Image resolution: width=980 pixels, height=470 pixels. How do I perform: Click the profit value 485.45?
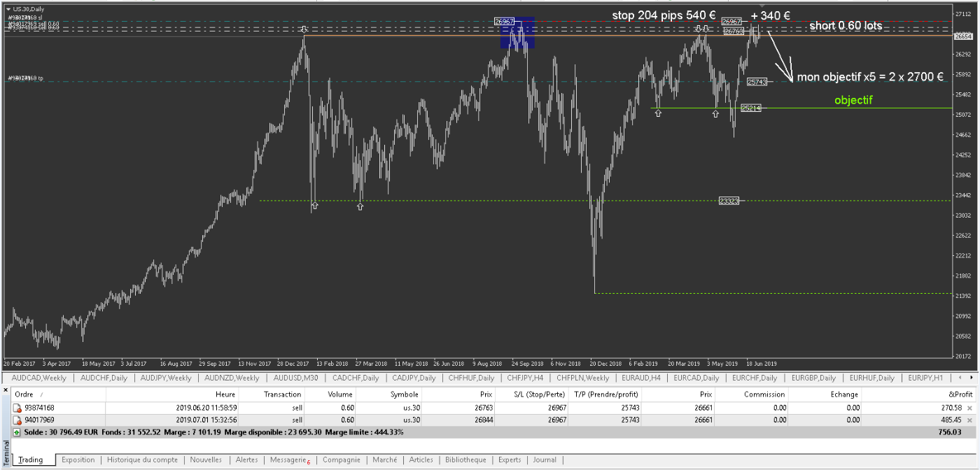tap(950, 420)
